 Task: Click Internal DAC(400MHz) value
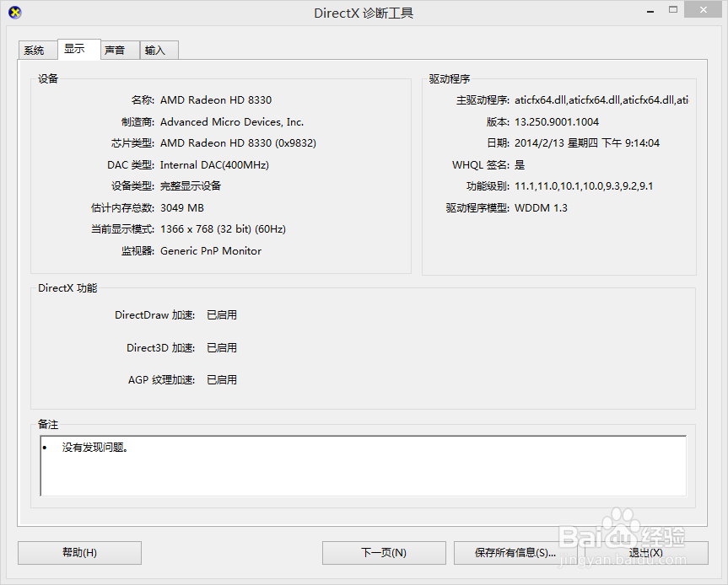coord(214,164)
